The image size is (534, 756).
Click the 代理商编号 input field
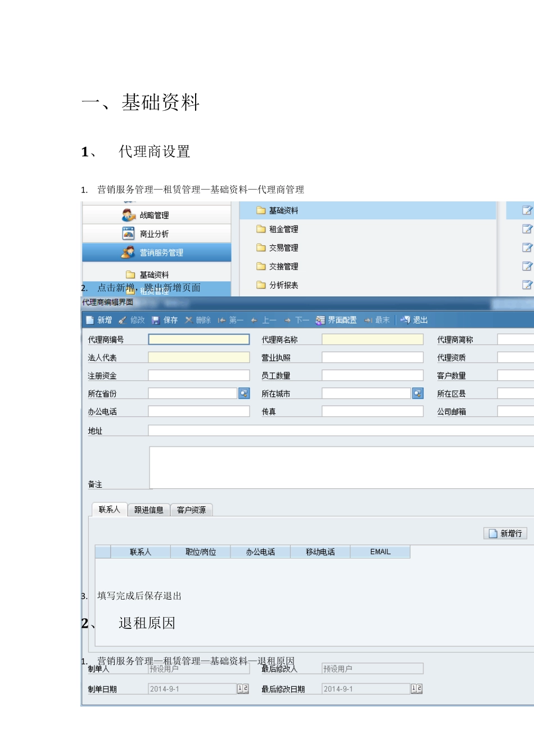pyautogui.click(x=199, y=339)
